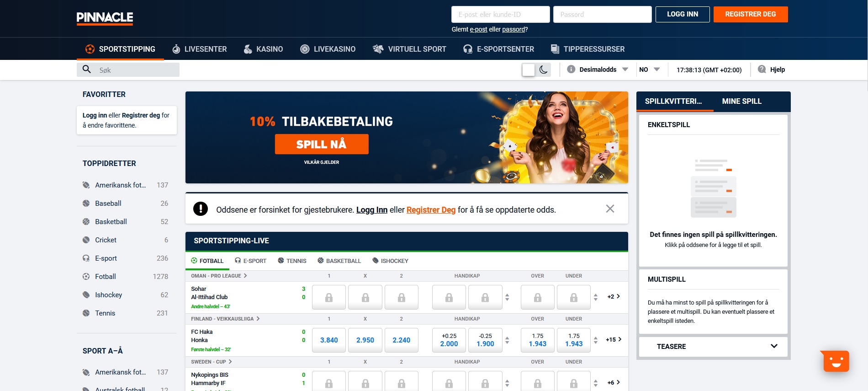The width and height of the screenshot is (868, 391).
Task: Click the Søk search field
Action: [x=128, y=70]
